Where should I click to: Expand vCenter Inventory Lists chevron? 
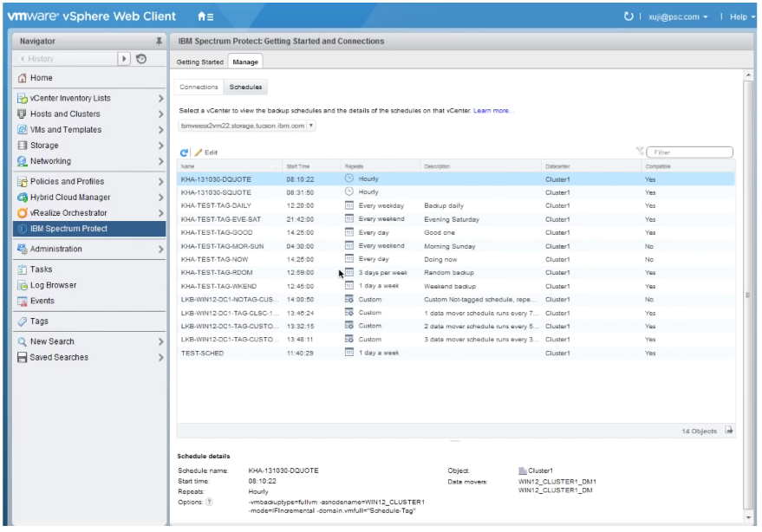click(160, 98)
